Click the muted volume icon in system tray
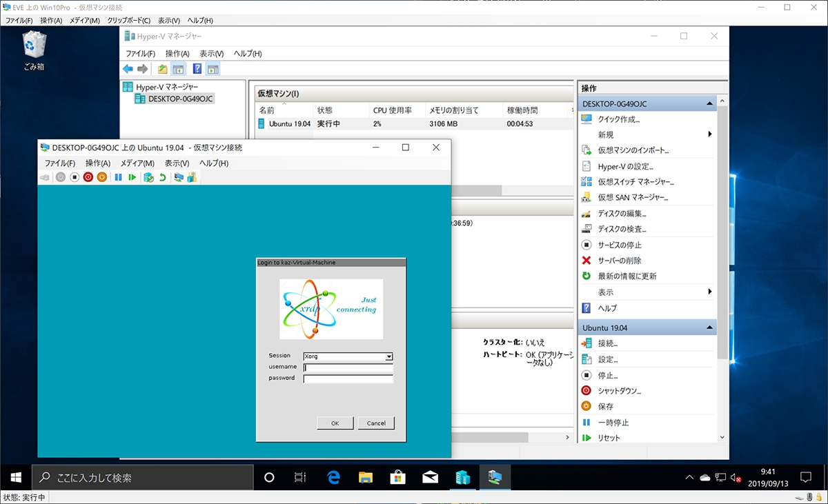Image resolution: width=828 pixels, height=504 pixels. 736,477
